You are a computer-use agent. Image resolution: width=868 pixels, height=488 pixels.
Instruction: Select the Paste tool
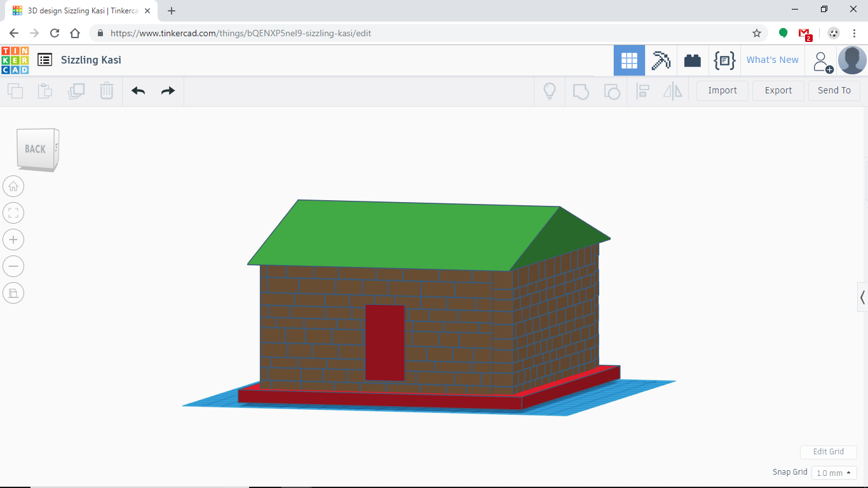pyautogui.click(x=44, y=91)
